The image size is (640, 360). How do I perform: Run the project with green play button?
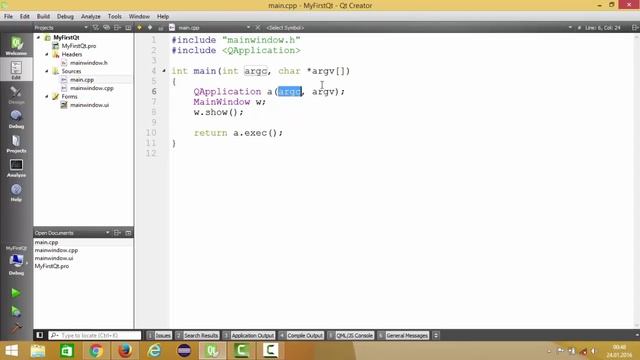pyautogui.click(x=16, y=293)
